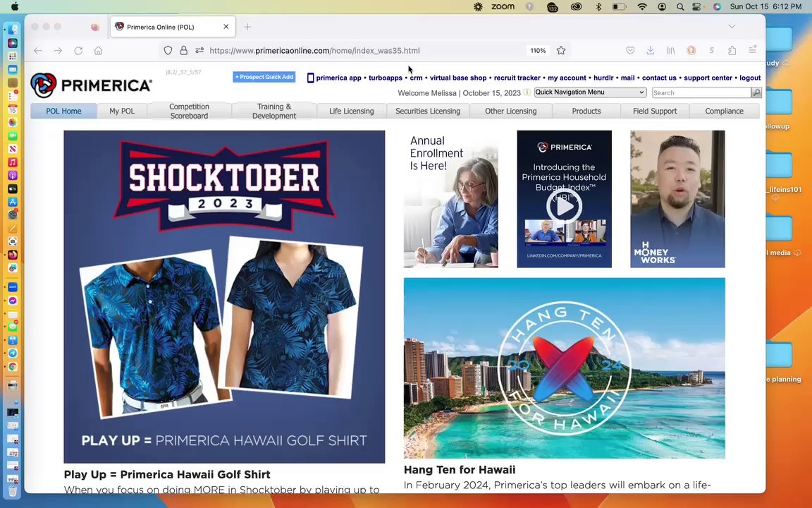This screenshot has height=508, width=812.
Task: Click the mail link
Action: pos(627,78)
